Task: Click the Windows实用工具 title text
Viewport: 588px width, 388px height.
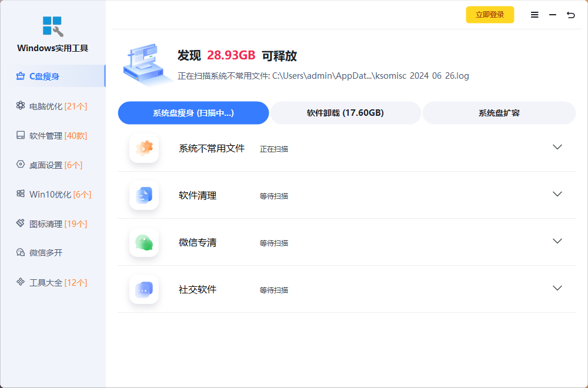Action: tap(52, 48)
